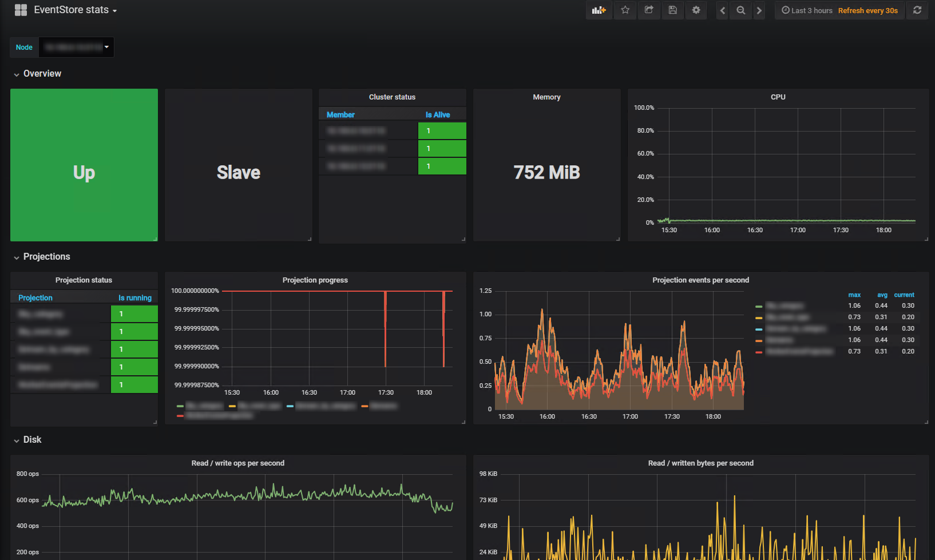Open the Share dashboard icon
Screen dimensions: 935x560
click(649, 10)
